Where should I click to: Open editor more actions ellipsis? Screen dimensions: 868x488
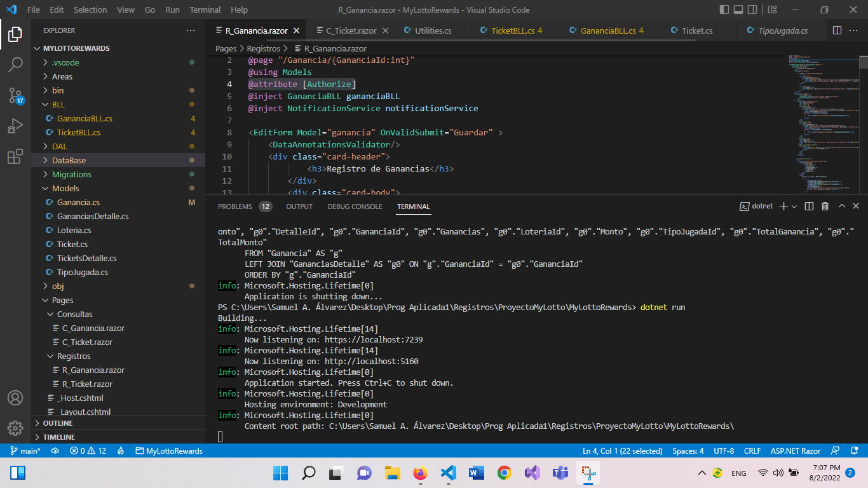(x=855, y=30)
